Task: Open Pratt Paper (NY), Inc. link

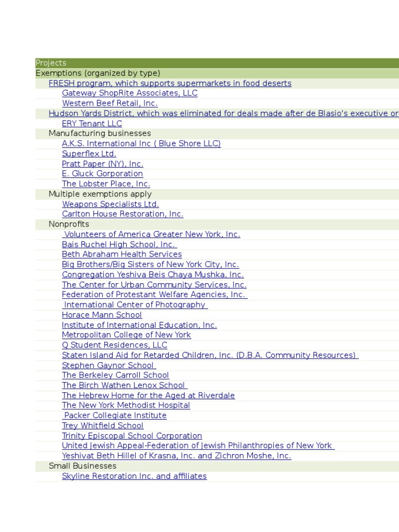Action: click(x=102, y=164)
